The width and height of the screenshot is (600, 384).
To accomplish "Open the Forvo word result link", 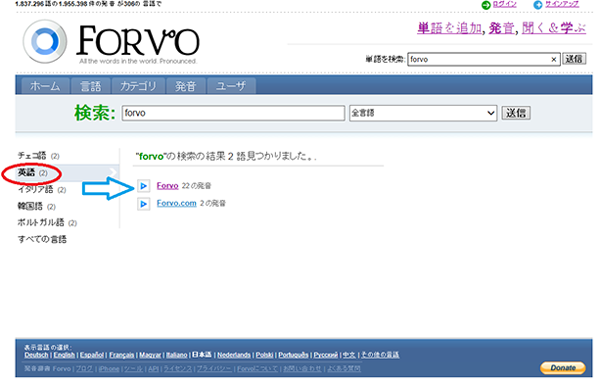I will 168,186.
